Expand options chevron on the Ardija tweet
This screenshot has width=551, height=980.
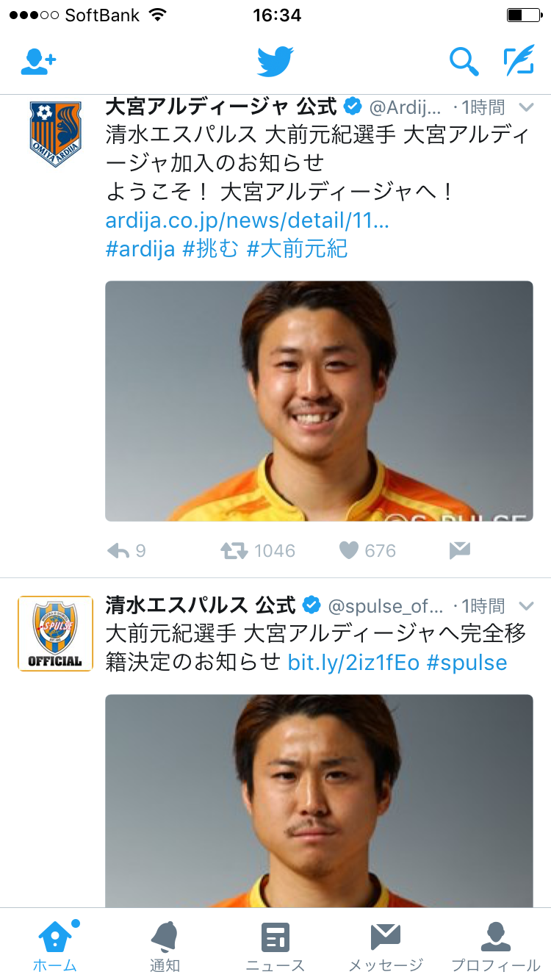(526, 107)
